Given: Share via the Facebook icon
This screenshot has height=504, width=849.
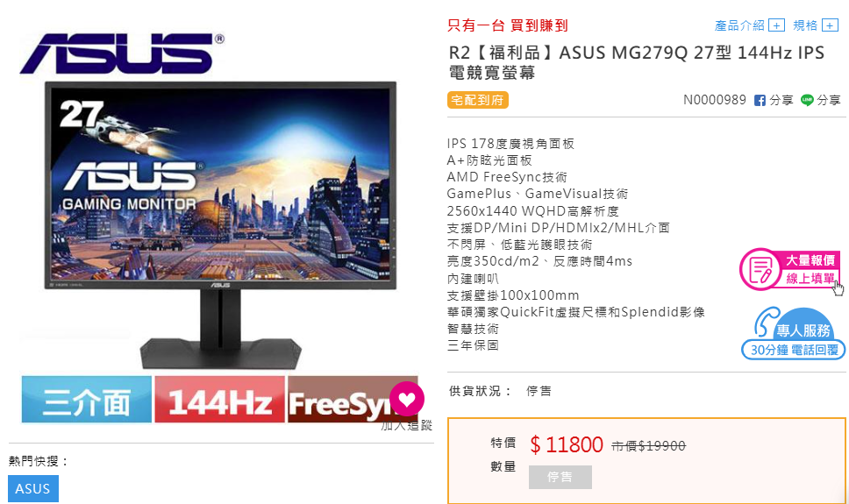Looking at the screenshot, I should pyautogui.click(x=760, y=100).
